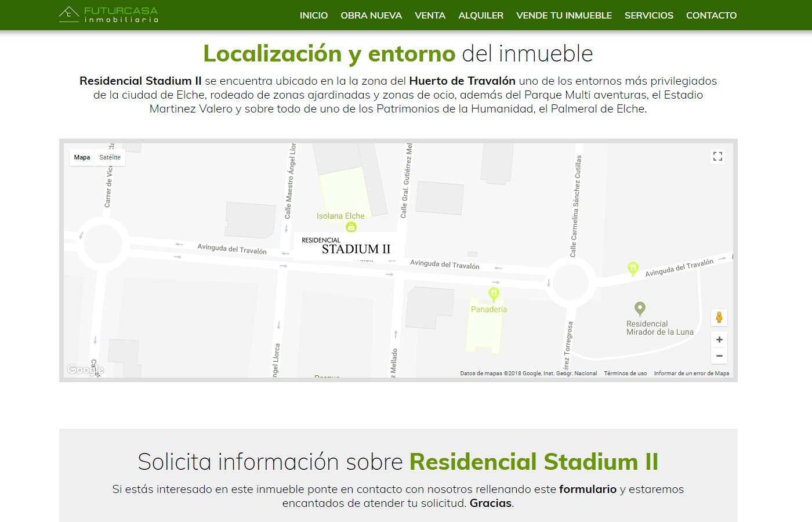Switch map to Mapa view
Viewport: 812px width, 522px height.
[82, 157]
